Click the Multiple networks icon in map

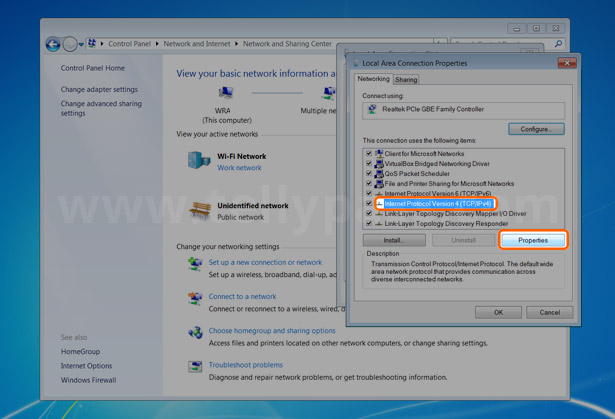[329, 93]
